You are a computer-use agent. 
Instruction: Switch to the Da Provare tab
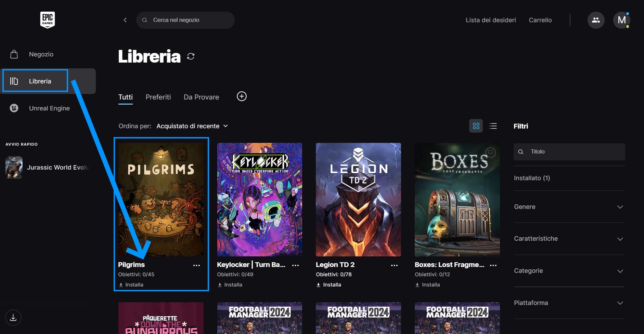[x=201, y=97]
